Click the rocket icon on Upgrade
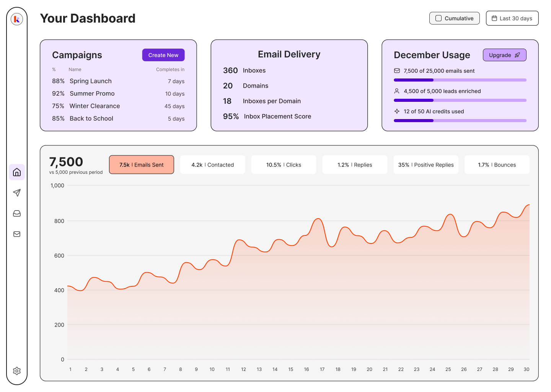 coord(517,55)
